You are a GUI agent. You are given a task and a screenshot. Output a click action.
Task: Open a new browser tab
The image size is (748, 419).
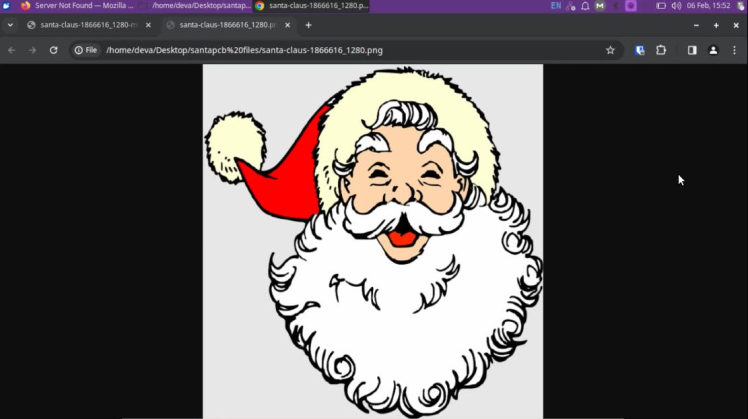[x=308, y=25]
